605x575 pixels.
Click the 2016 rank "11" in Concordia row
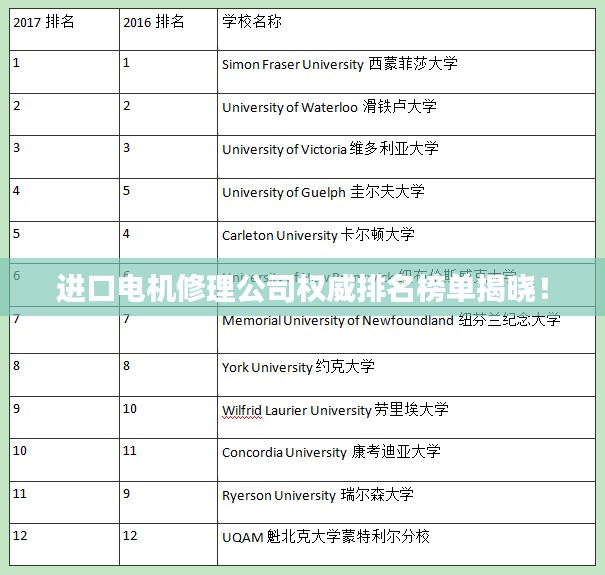click(130, 450)
